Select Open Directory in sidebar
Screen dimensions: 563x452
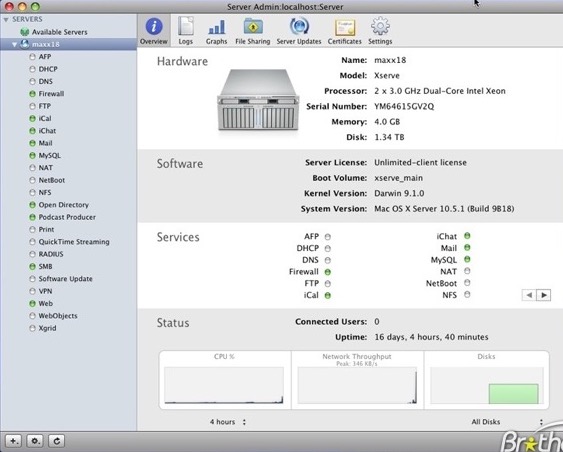(x=64, y=205)
